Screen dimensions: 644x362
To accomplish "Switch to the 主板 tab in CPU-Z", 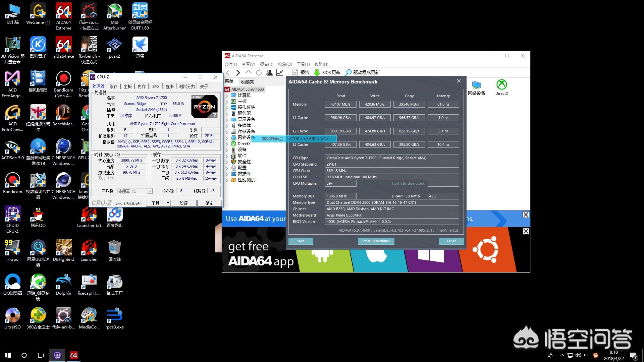I will pos(127,86).
